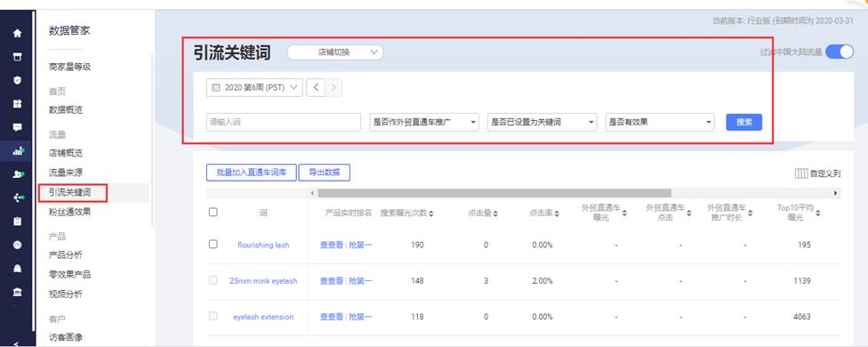
Task: Click the left menu vertical scrollbar
Action: [x=151, y=140]
